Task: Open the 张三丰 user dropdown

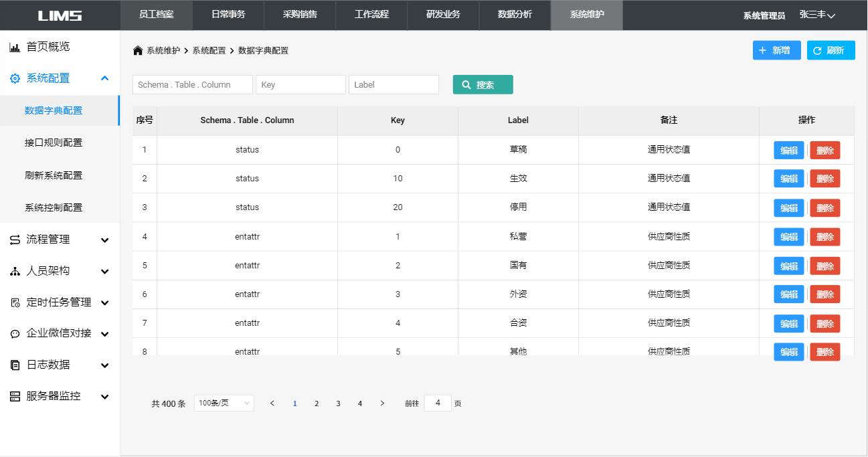Action: click(x=817, y=15)
